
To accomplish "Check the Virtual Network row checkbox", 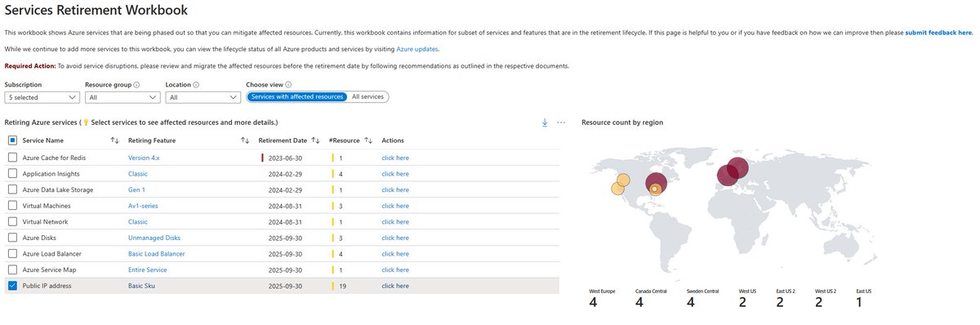I will point(12,221).
